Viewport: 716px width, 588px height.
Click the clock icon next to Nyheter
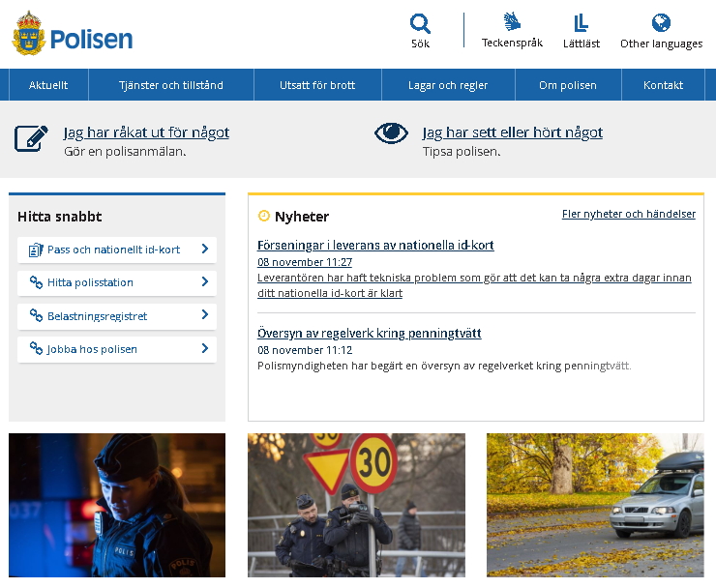pos(264,216)
